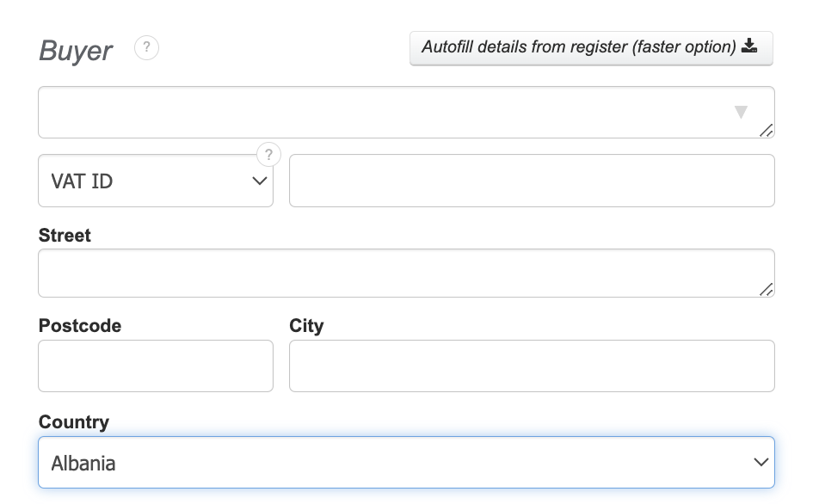The image size is (819, 504).
Task: Click the Postcode field label
Action: 80,326
